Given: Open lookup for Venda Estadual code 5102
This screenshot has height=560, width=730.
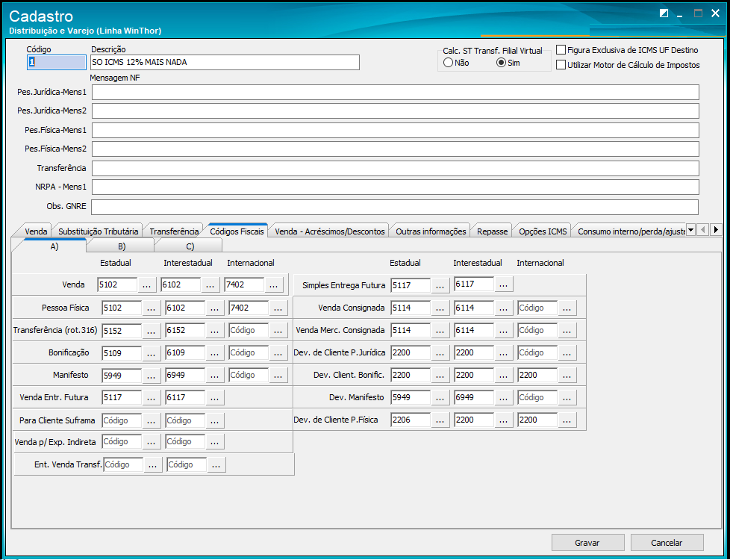Looking at the screenshot, I should click(147, 285).
